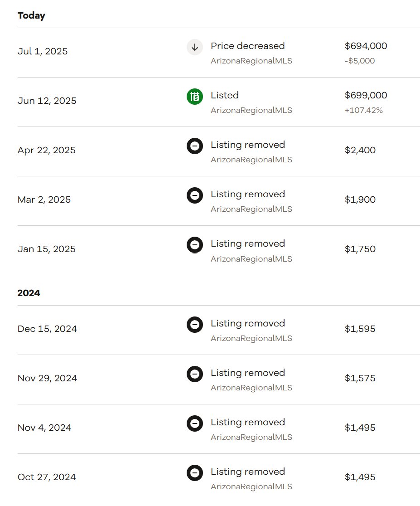The image size is (420, 506).
Task: Click the Jun 12, 2025 date
Action: point(47,101)
